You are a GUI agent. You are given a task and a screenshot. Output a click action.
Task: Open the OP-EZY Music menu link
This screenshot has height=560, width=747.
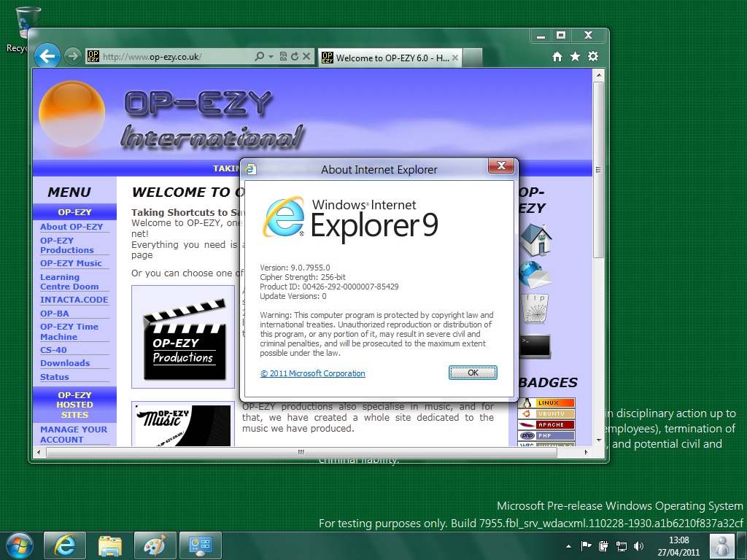[71, 262]
